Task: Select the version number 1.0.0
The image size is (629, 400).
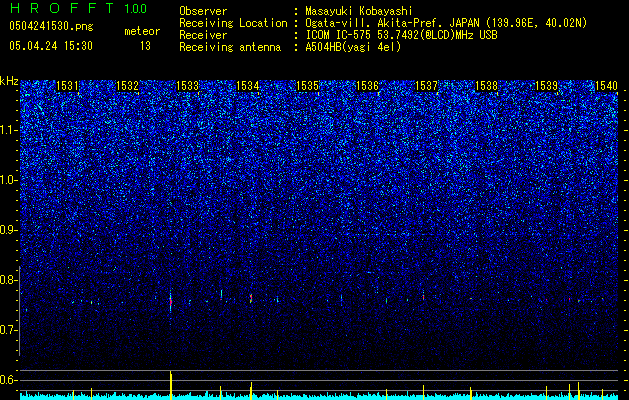Action: [x=135, y=9]
